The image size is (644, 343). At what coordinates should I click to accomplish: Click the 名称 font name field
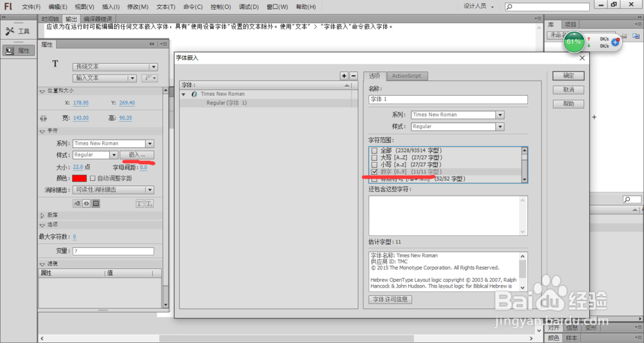pyautogui.click(x=448, y=99)
